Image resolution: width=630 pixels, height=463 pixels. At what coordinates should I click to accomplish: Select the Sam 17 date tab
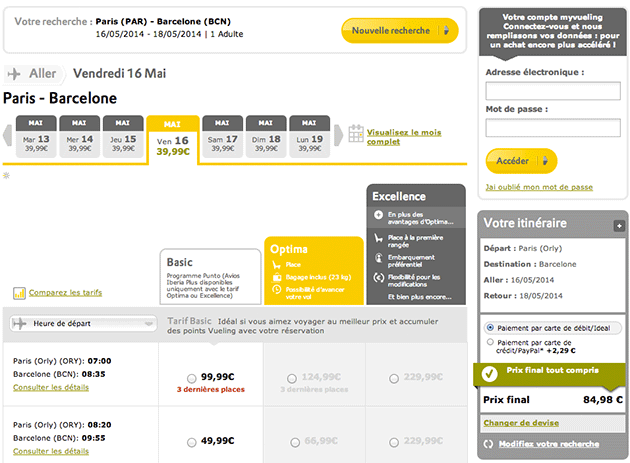(x=223, y=137)
